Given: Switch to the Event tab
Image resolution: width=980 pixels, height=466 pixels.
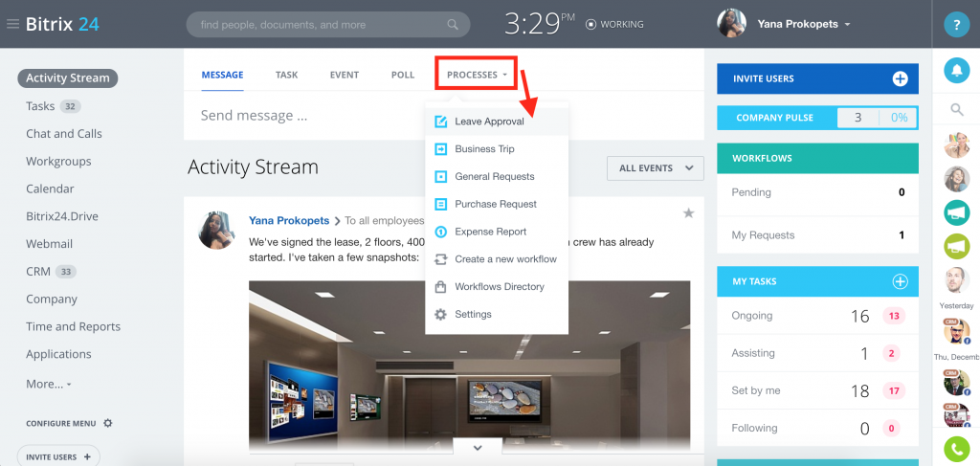Looking at the screenshot, I should (345, 75).
